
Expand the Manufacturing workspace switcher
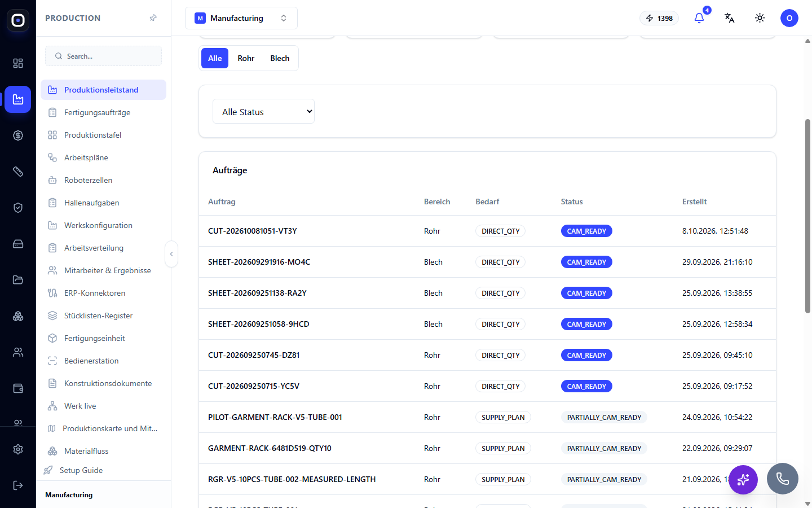point(241,18)
